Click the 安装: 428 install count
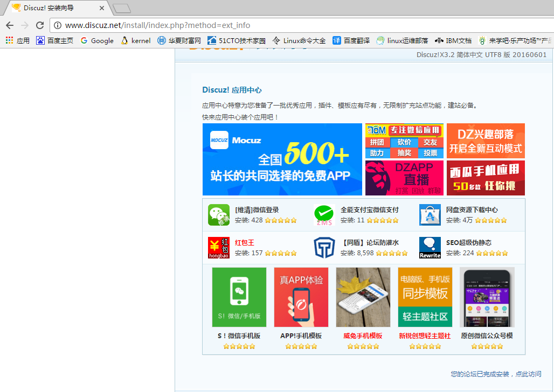 249,220
